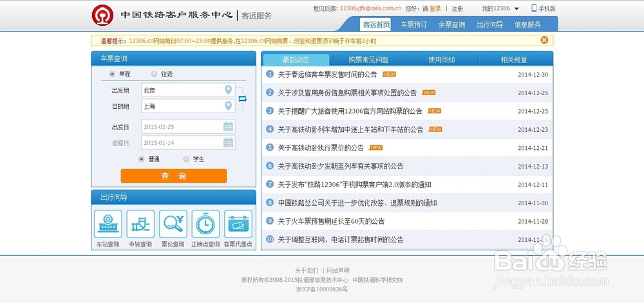Open notice 中国铁路总公司关于进一步优化改签、退票规则的通知
644x303 pixels.
click(x=357, y=203)
